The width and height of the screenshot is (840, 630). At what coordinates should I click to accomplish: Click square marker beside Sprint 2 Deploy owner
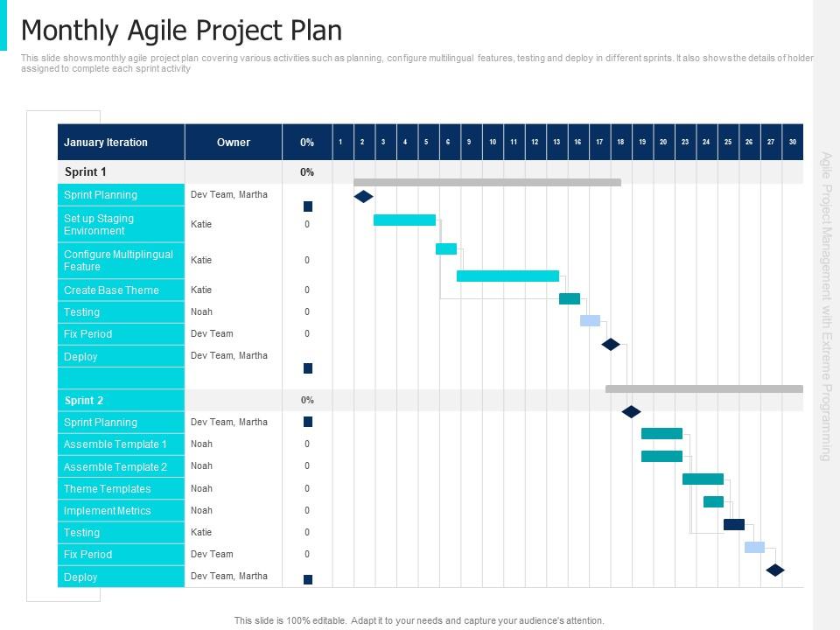[308, 579]
